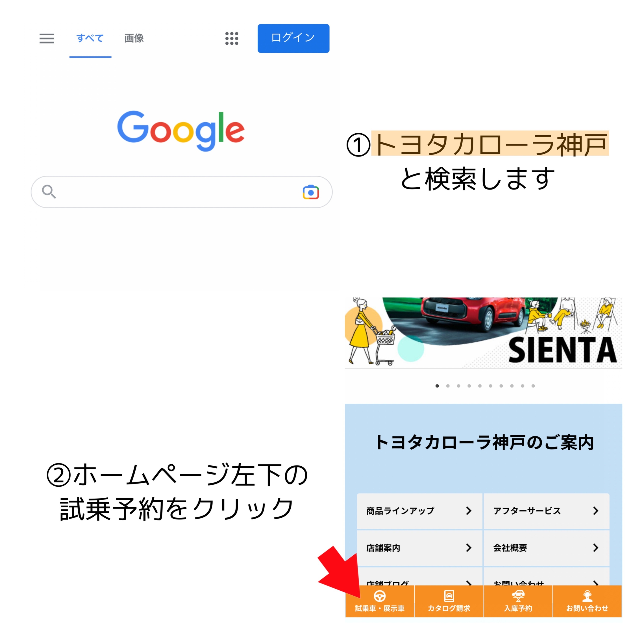The height and width of the screenshot is (644, 644).
Task: Select the last carousel dot
Action: [533, 386]
